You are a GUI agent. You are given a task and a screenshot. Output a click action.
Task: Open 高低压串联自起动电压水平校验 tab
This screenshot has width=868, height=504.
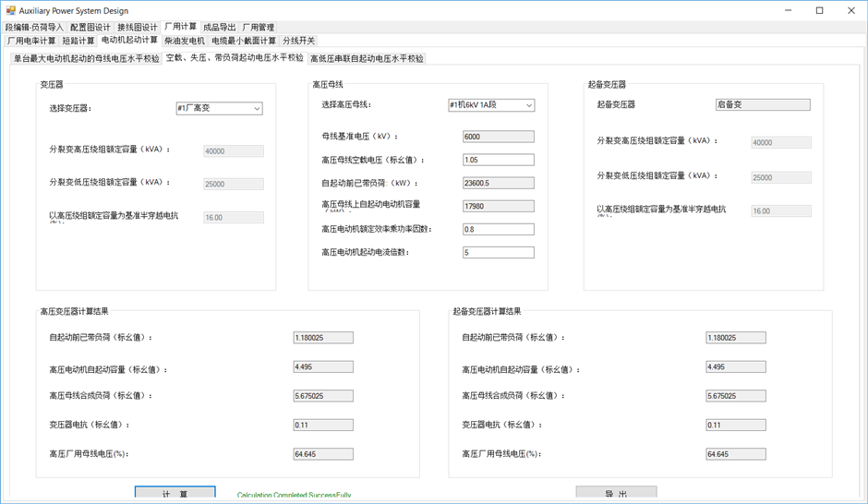(367, 58)
